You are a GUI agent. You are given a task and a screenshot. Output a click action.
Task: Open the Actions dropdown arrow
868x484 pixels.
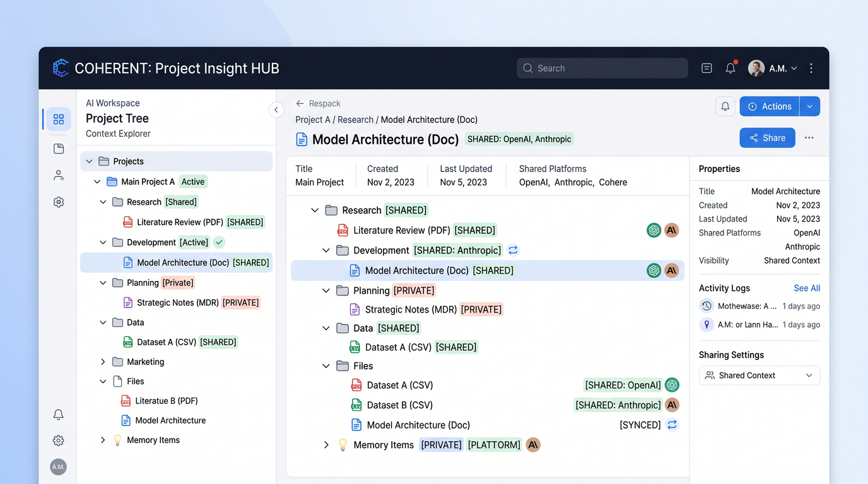[x=810, y=107]
